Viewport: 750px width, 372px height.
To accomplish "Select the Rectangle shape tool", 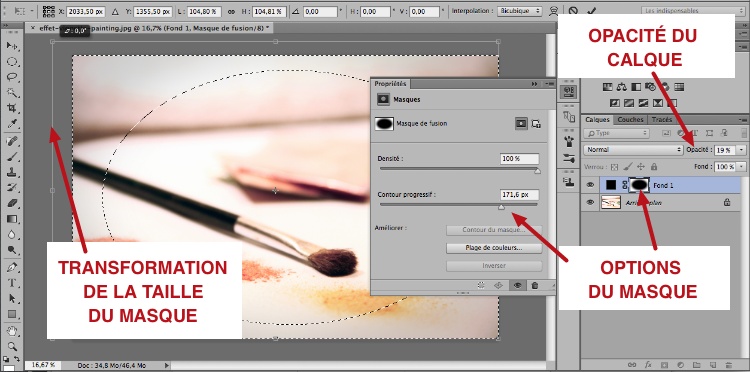I will tap(12, 314).
